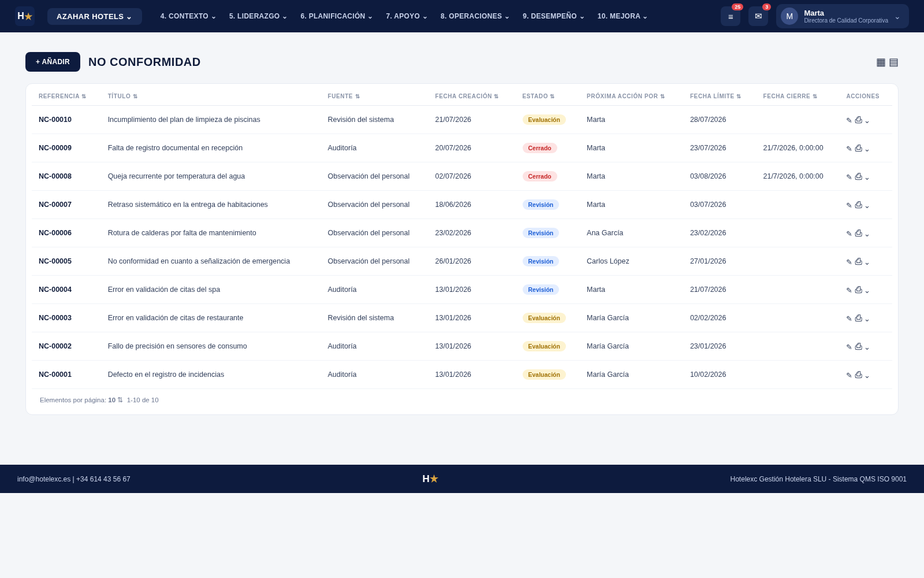Select title 'Fallo de precisión en sensores de consumo'
Image resolution: width=924 pixels, height=578 pixels.
coord(177,346)
